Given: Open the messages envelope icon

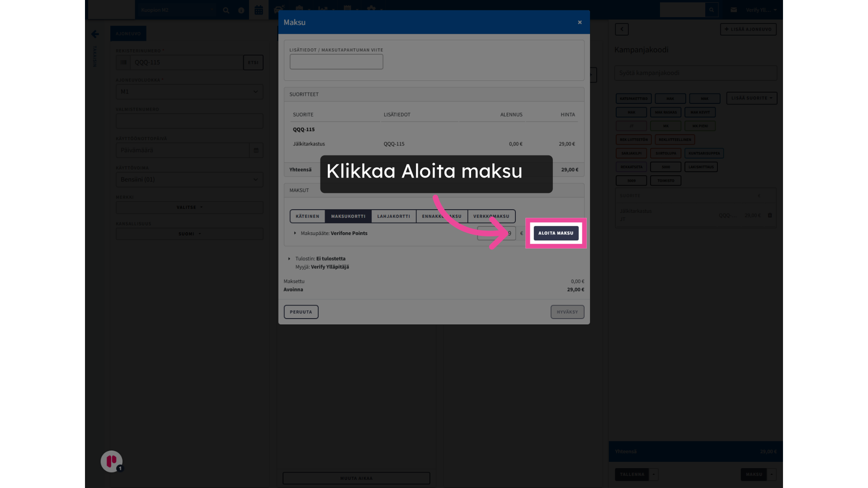Looking at the screenshot, I should 734,10.
